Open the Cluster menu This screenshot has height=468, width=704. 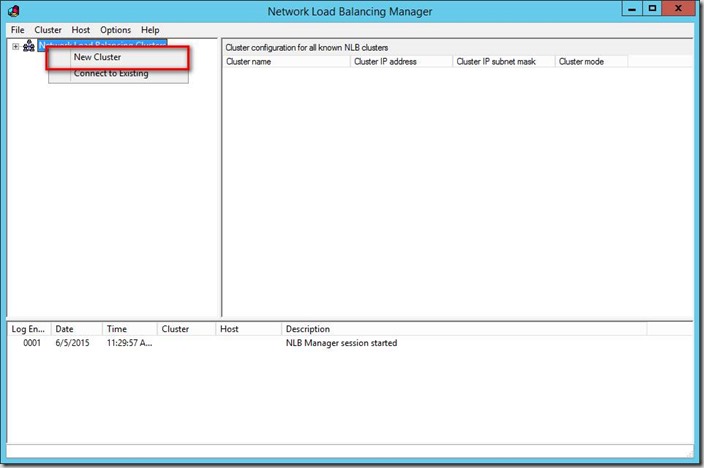(48, 30)
